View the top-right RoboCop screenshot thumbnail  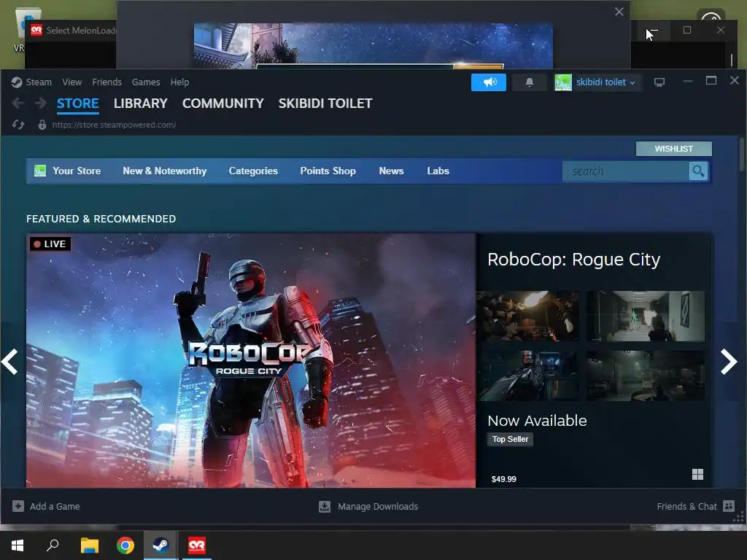pos(646,316)
